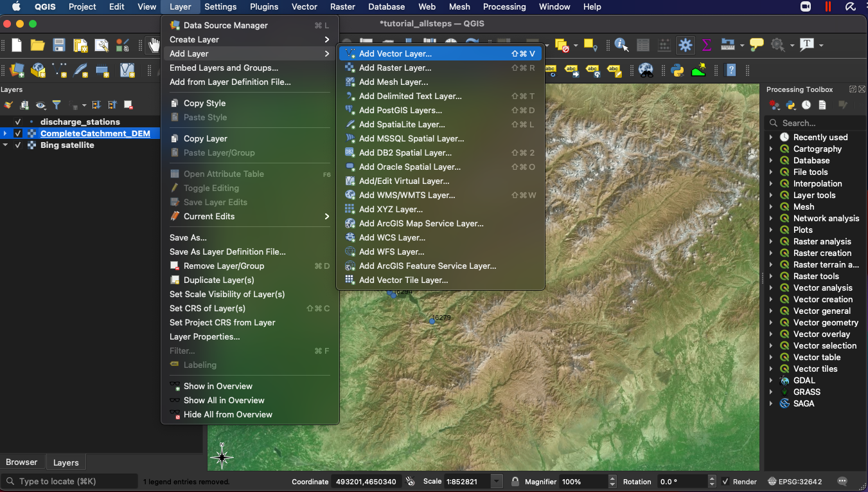
Task: Expand the Recently used toolbox group
Action: click(x=770, y=137)
